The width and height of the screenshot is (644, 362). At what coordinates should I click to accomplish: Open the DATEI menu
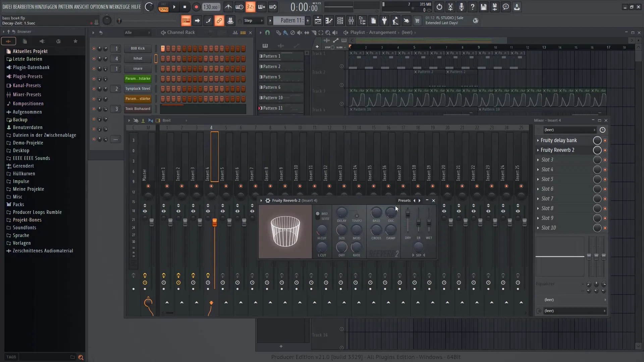[x=7, y=7]
